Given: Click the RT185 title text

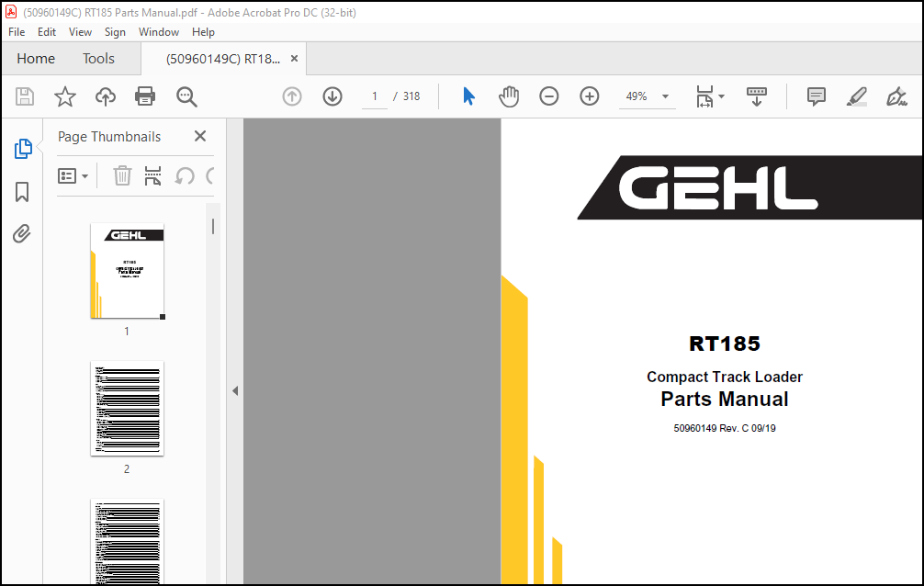Looking at the screenshot, I should pyautogui.click(x=725, y=344).
